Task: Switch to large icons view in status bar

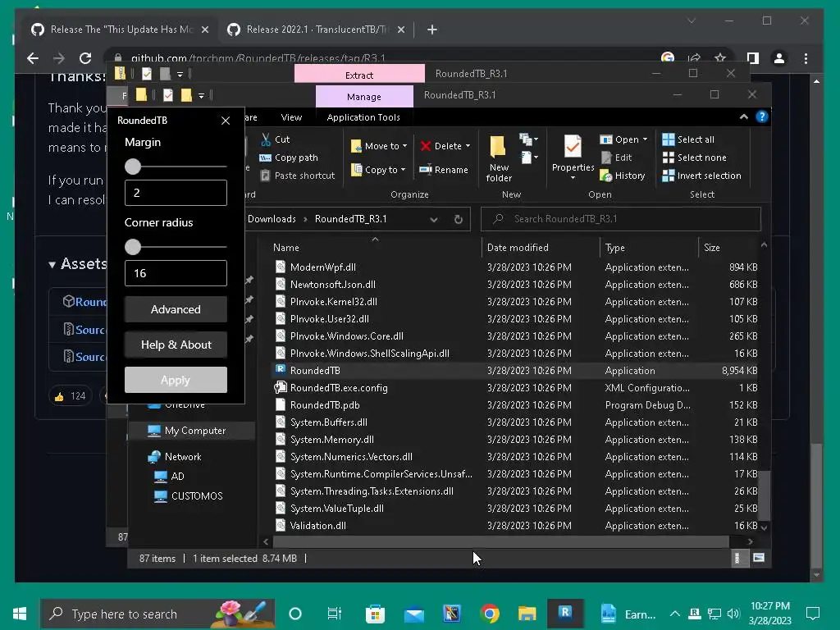Action: pos(759,558)
